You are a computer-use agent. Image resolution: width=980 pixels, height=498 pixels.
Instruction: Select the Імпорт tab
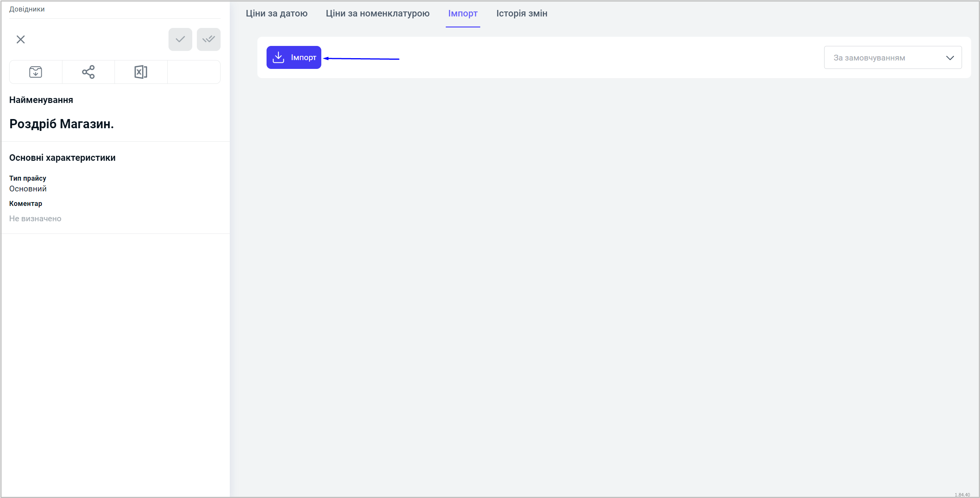tap(463, 13)
